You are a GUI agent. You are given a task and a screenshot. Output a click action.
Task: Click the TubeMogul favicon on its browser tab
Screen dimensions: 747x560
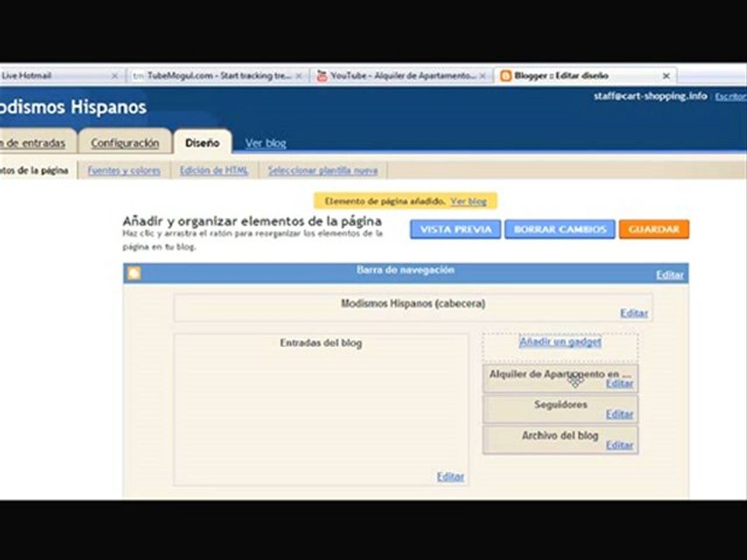tap(139, 75)
